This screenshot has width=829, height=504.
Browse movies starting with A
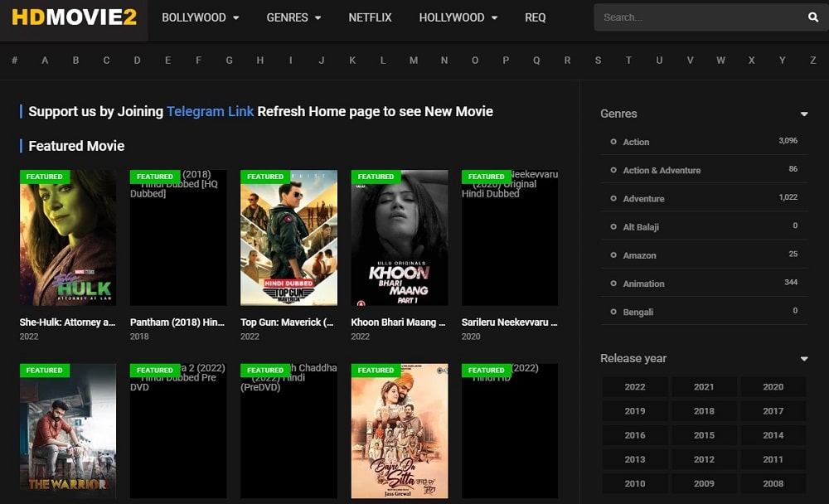(45, 61)
